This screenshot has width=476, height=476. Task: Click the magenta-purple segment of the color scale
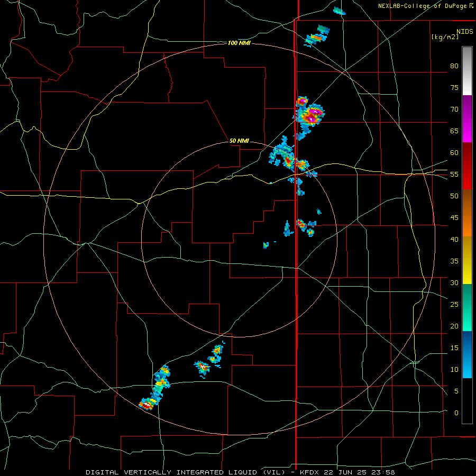[467, 118]
